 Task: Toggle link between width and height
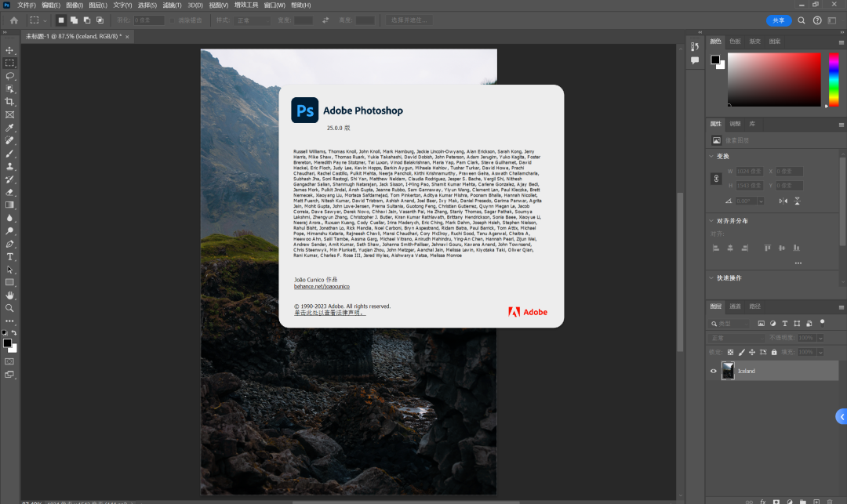[716, 179]
